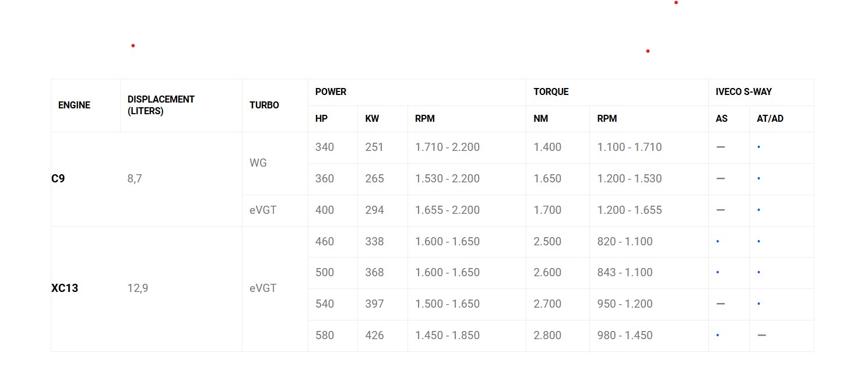Click the WG turbo cell
This screenshot has width=868, height=391.
tap(258, 163)
